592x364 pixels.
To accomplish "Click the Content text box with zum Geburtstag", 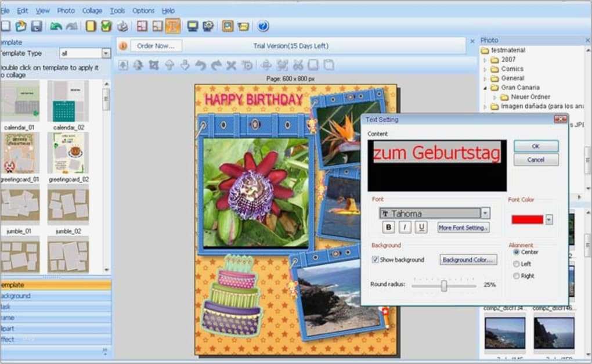I will [437, 165].
